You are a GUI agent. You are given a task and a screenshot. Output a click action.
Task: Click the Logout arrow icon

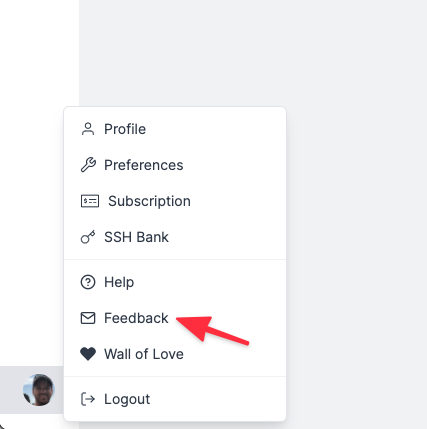click(88, 399)
